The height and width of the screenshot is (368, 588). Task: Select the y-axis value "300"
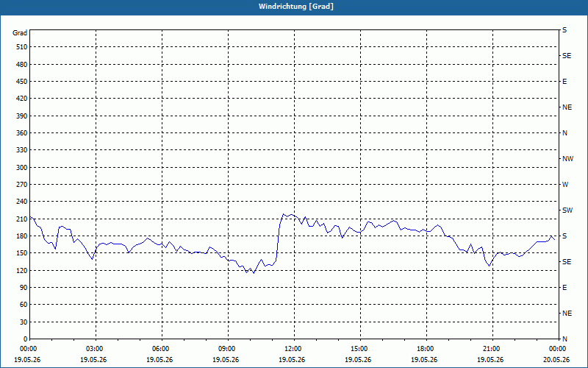tap(22, 168)
